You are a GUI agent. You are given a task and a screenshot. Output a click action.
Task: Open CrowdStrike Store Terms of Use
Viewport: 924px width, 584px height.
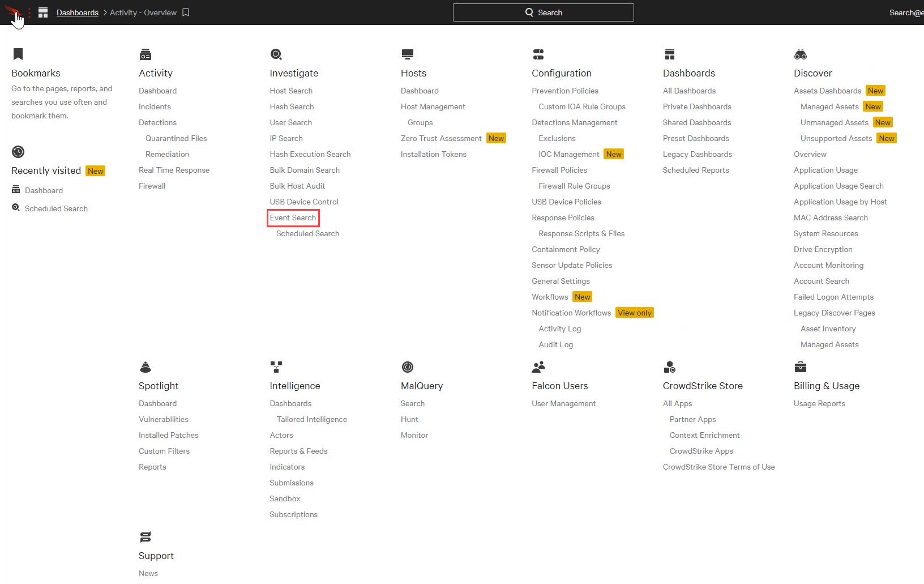pos(718,467)
